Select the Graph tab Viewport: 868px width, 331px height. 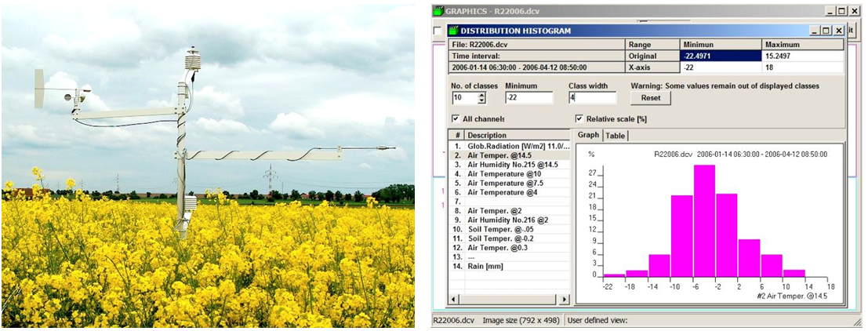(x=588, y=136)
